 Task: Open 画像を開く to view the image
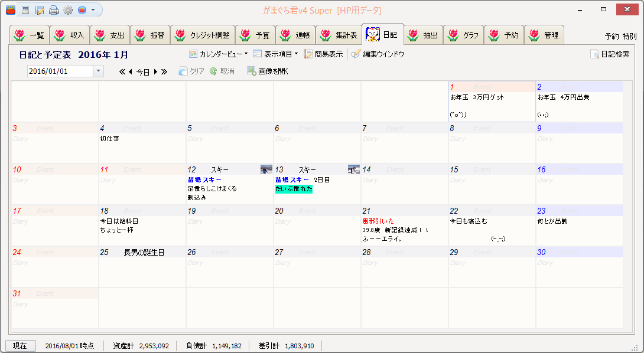click(x=268, y=71)
